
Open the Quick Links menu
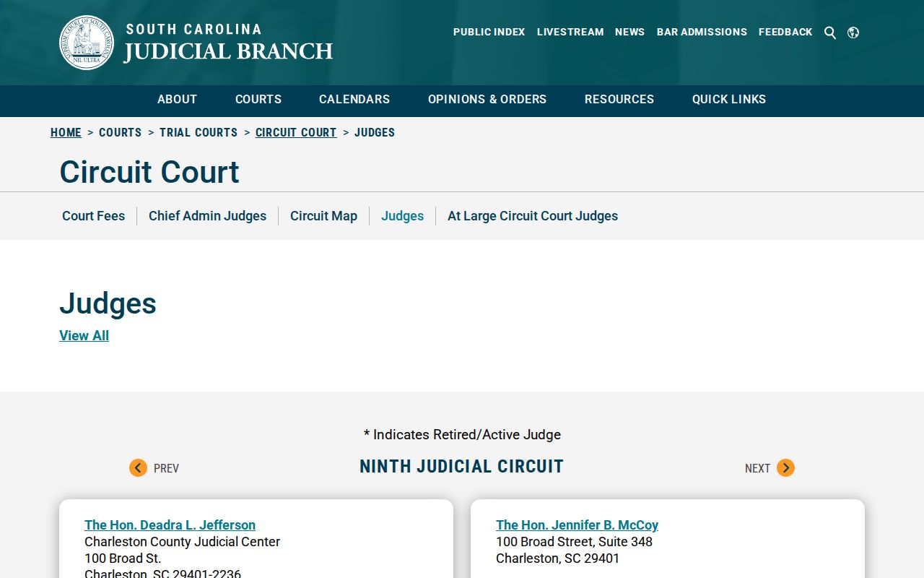729,100
